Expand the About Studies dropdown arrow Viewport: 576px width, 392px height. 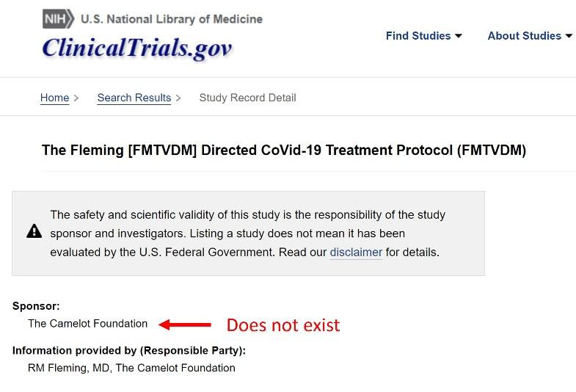pos(569,36)
